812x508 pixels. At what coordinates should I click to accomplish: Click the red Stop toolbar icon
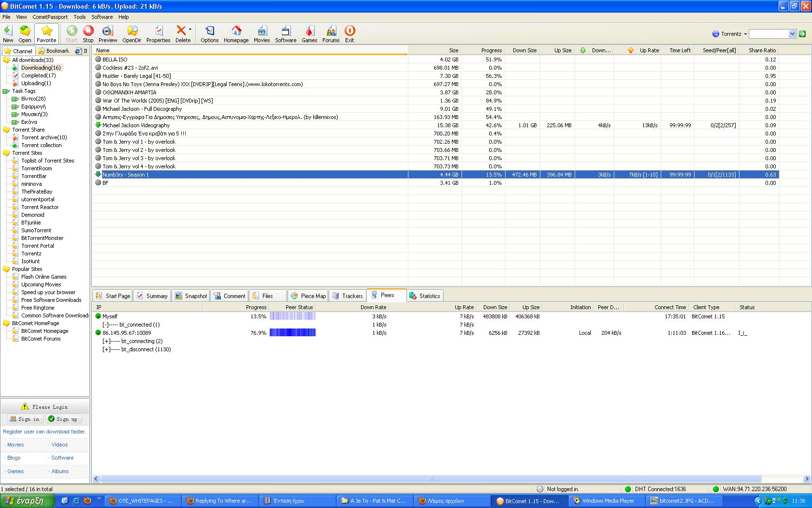point(88,34)
